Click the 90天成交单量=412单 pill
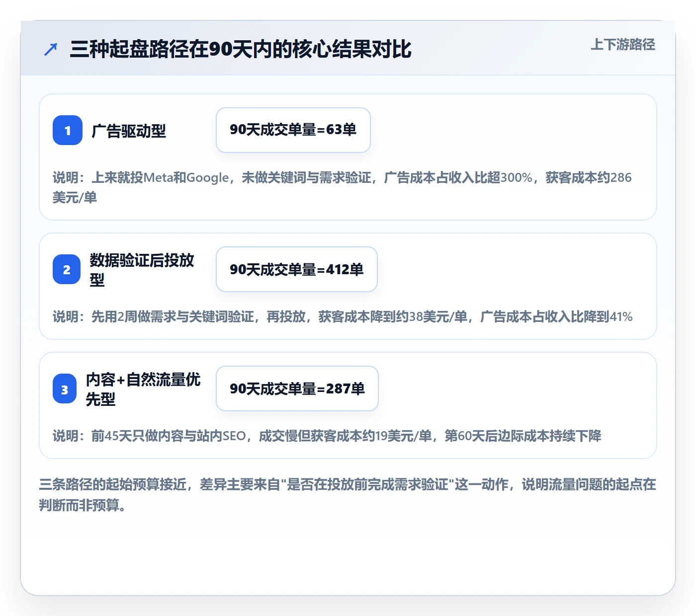This screenshot has height=616, width=696. tap(297, 269)
